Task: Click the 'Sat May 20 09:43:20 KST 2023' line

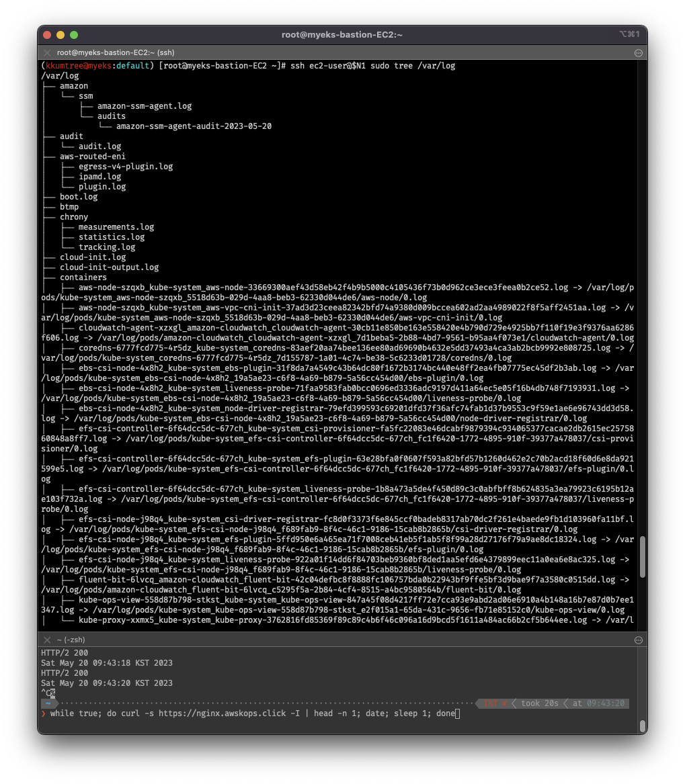Action: [x=107, y=683]
